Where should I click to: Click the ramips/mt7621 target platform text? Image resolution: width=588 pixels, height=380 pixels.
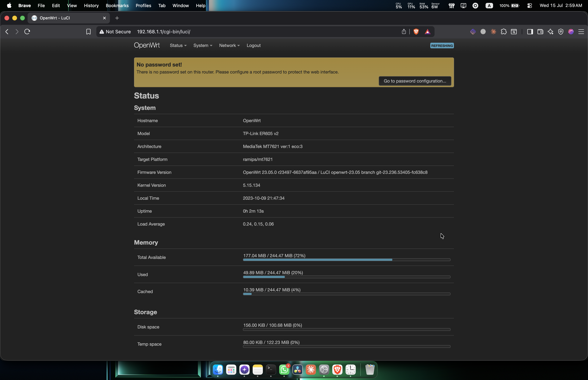pos(258,159)
